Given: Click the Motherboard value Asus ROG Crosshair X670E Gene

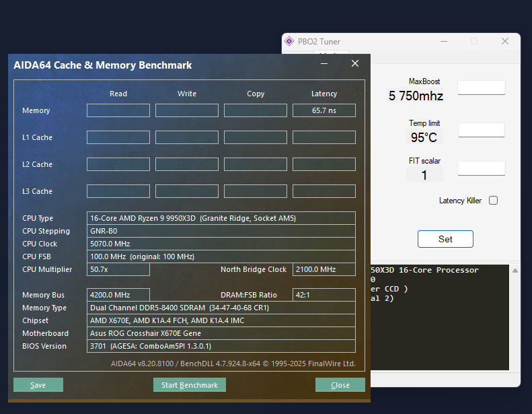Looking at the screenshot, I should pos(221,333).
